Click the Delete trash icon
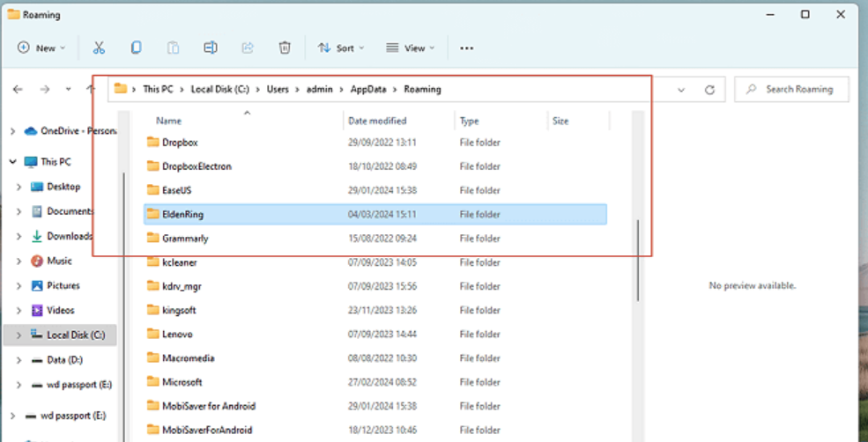The height and width of the screenshot is (442, 868). pos(285,48)
